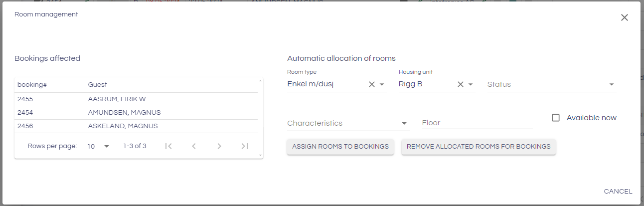644x206 pixels.
Task: Select the Amundsen, Magnus booking row
Action: pos(136,113)
